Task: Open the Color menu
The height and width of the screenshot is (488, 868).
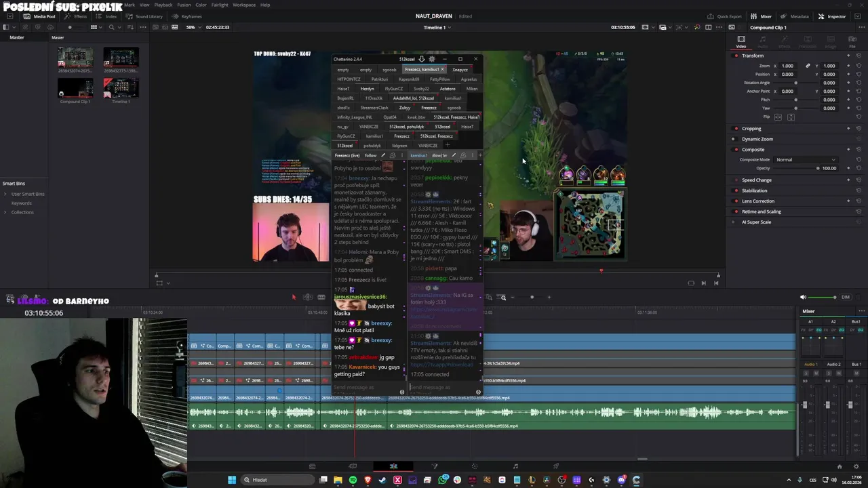Action: point(201,5)
